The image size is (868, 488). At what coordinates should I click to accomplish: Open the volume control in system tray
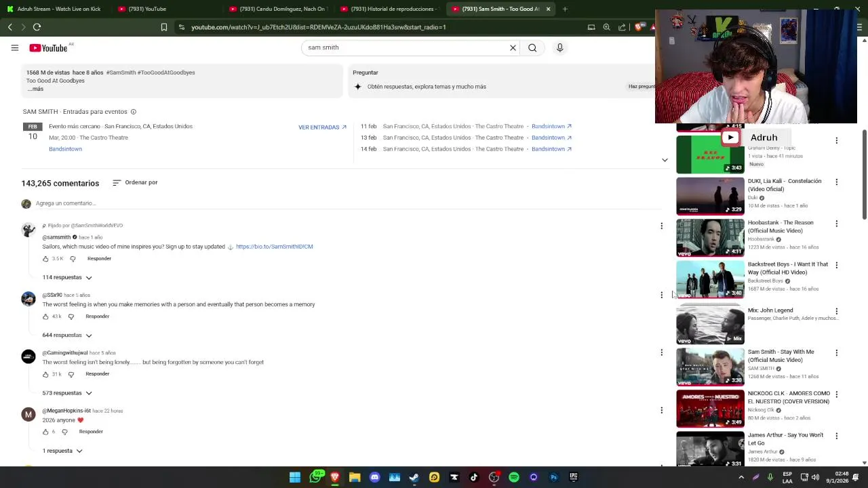[x=815, y=477]
